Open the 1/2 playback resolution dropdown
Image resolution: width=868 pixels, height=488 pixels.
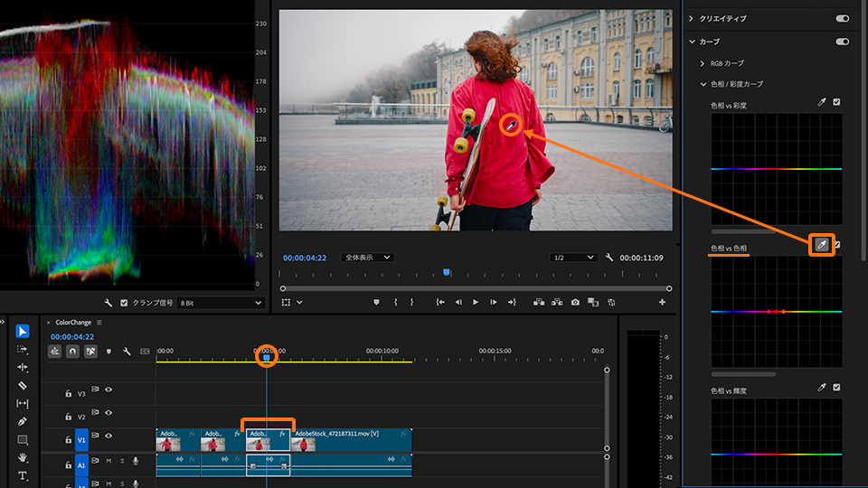[x=573, y=258]
